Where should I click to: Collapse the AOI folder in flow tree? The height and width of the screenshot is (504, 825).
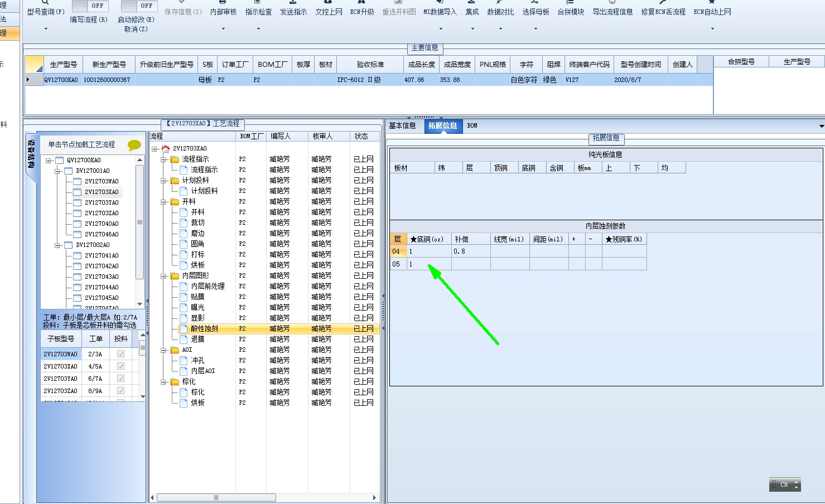(x=164, y=350)
